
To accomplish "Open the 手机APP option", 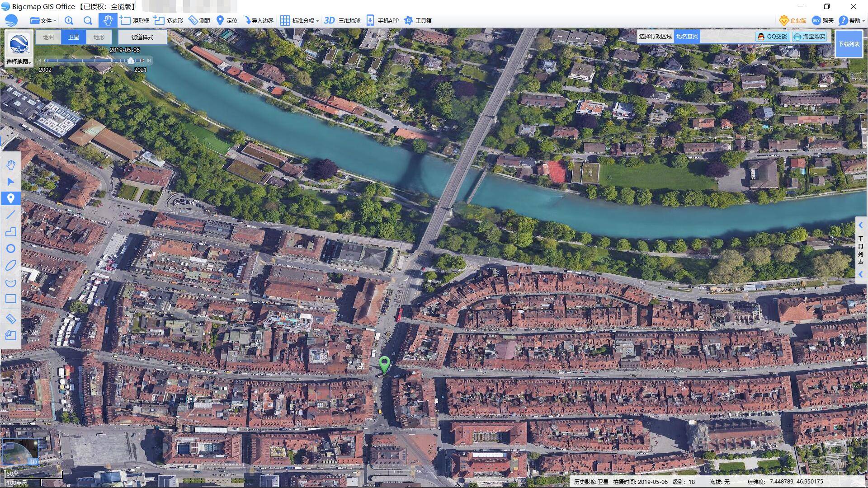I will [x=382, y=20].
